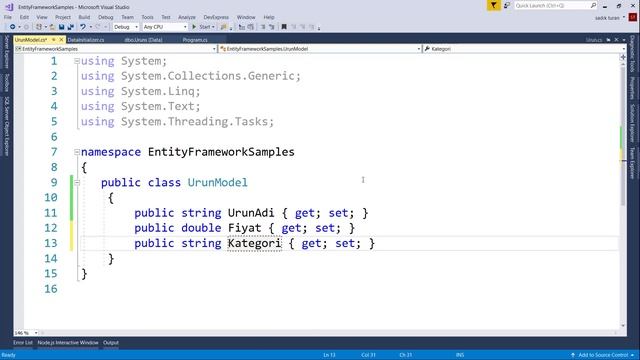The height and width of the screenshot is (360, 640).
Task: Switch to the Program.cs tab
Action: coord(195,40)
